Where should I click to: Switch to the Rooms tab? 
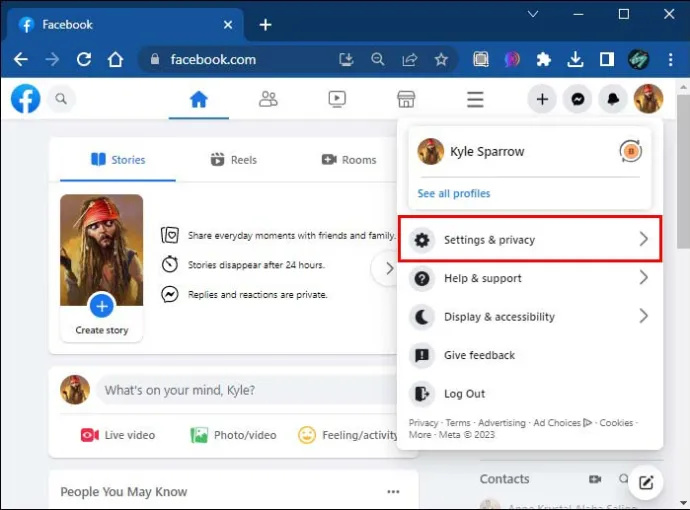click(x=349, y=160)
